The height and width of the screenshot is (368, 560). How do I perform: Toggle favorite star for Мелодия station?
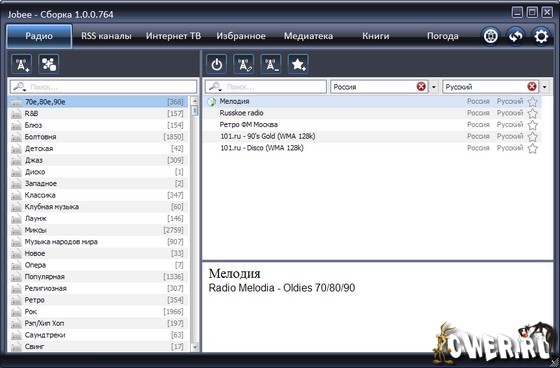tap(532, 102)
